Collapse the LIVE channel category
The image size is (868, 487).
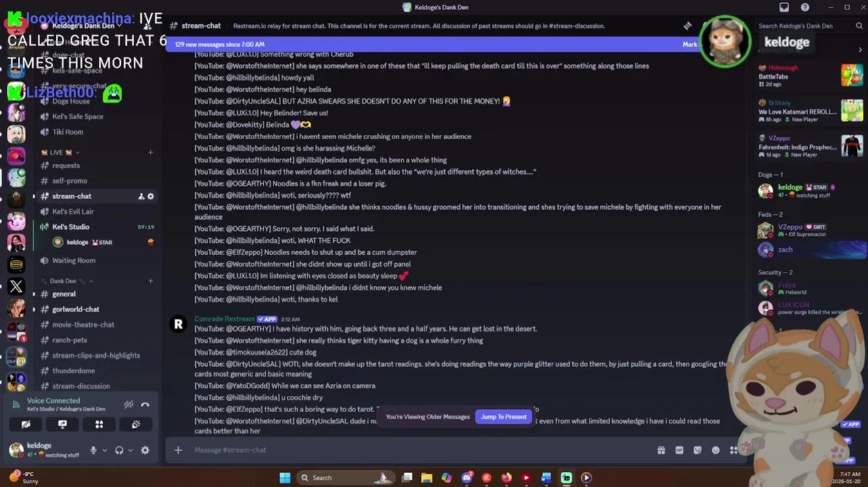(60, 153)
